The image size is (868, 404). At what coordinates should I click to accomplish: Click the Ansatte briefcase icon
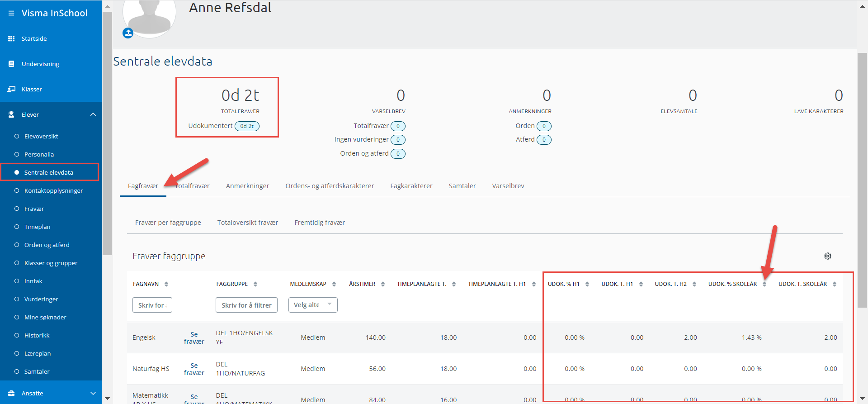coord(11,393)
